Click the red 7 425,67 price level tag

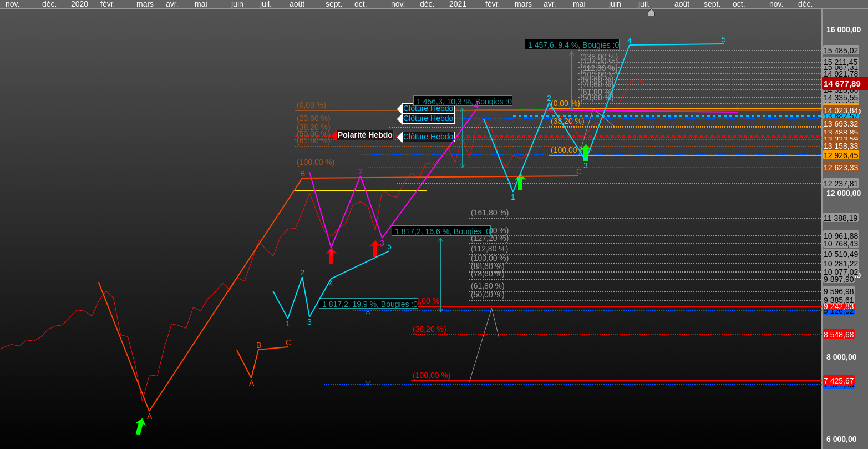(x=839, y=381)
